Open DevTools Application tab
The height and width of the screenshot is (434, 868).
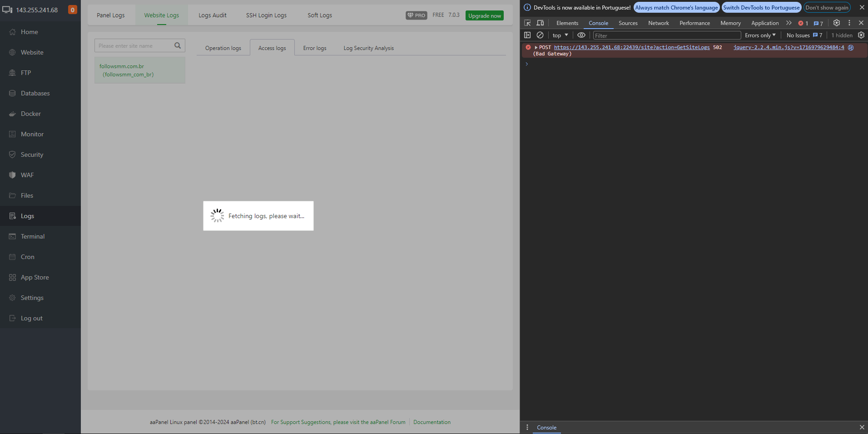765,23
